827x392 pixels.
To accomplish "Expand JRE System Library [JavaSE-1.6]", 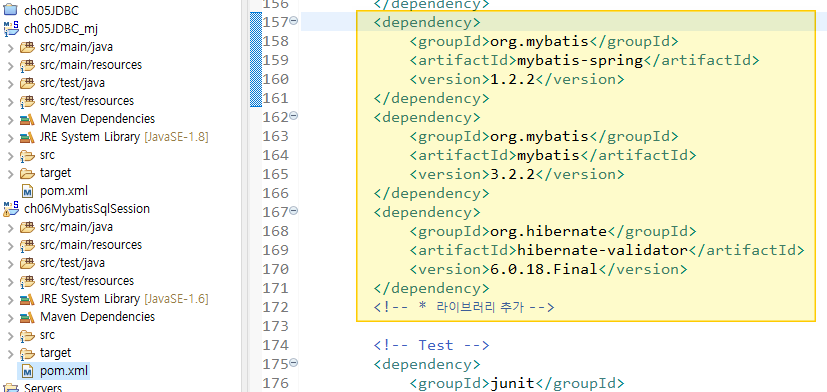I will pos(11,299).
